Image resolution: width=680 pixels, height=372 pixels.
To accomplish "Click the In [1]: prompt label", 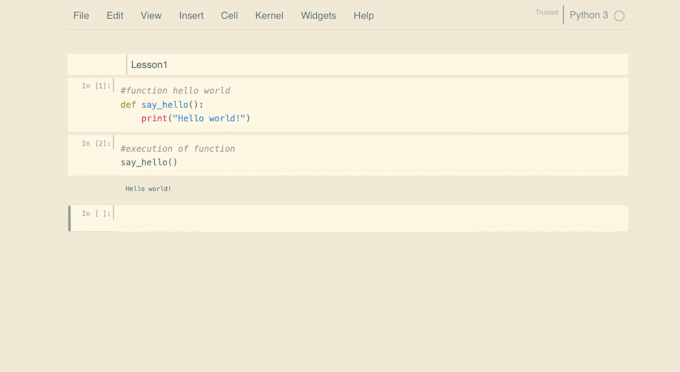I will pos(96,86).
